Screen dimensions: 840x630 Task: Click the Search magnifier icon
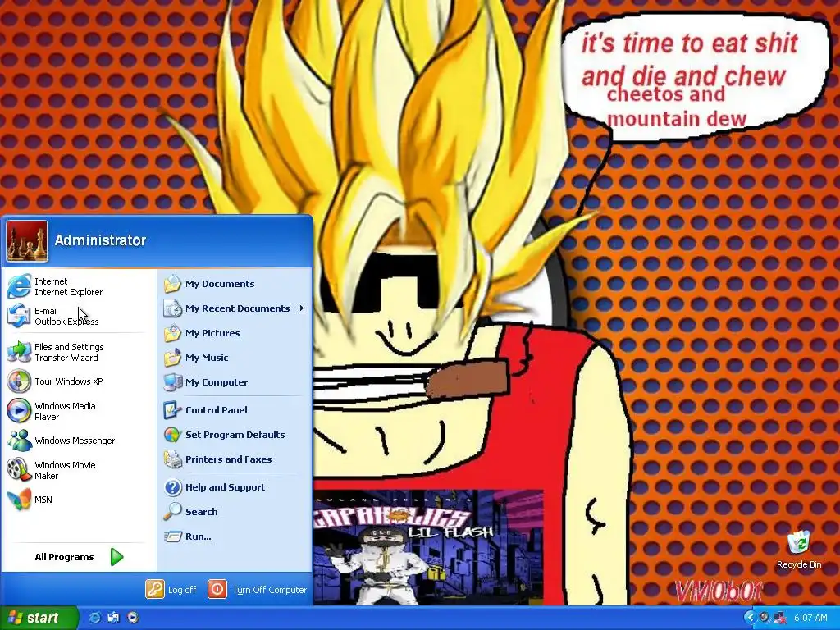coord(172,512)
